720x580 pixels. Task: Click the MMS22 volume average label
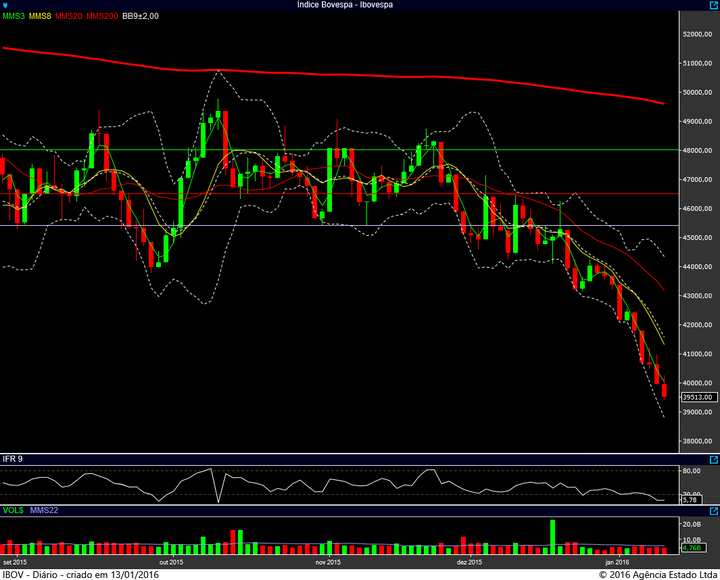[x=44, y=510]
